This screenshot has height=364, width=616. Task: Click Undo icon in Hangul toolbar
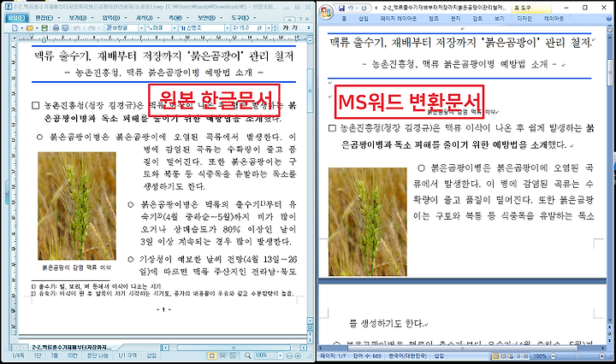pyautogui.click(x=76, y=28)
